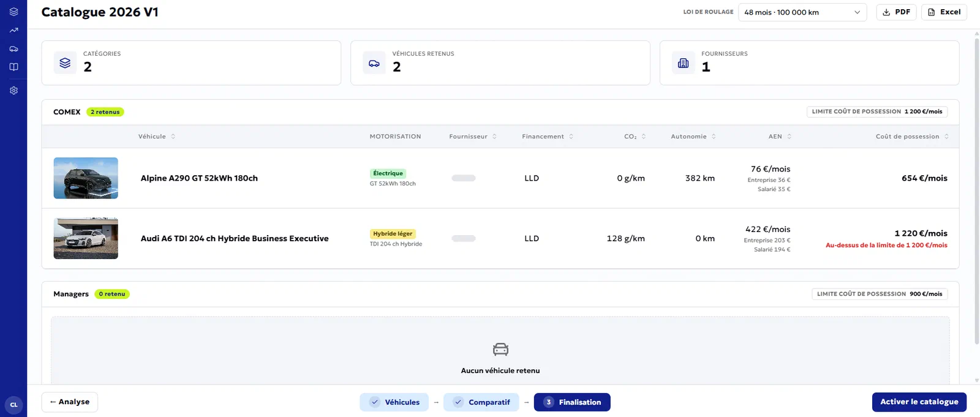980x417 pixels.
Task: Click the CL user avatar
Action: click(x=13, y=405)
